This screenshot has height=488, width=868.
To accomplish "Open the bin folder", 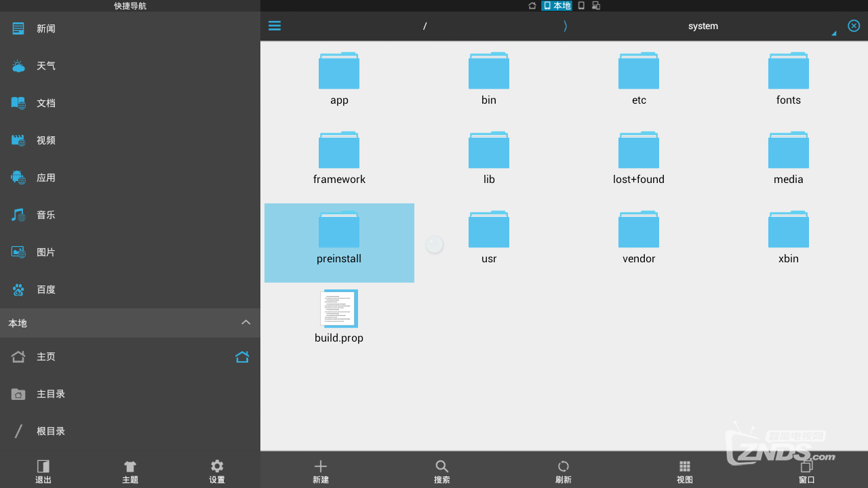I will (489, 79).
